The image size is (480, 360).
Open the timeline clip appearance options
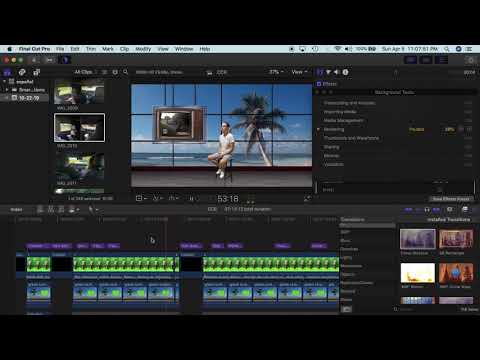pyautogui.click(x=450, y=209)
